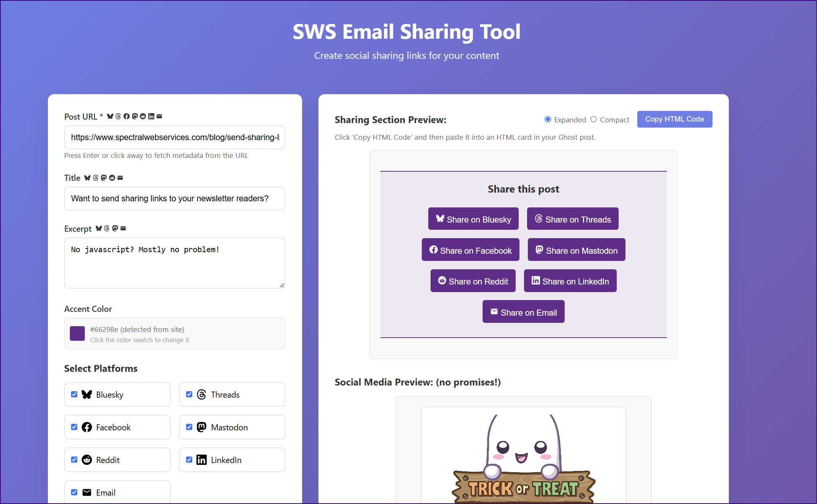817x504 pixels.
Task: Click the Email envelope icon in platform list
Action: pos(87,493)
